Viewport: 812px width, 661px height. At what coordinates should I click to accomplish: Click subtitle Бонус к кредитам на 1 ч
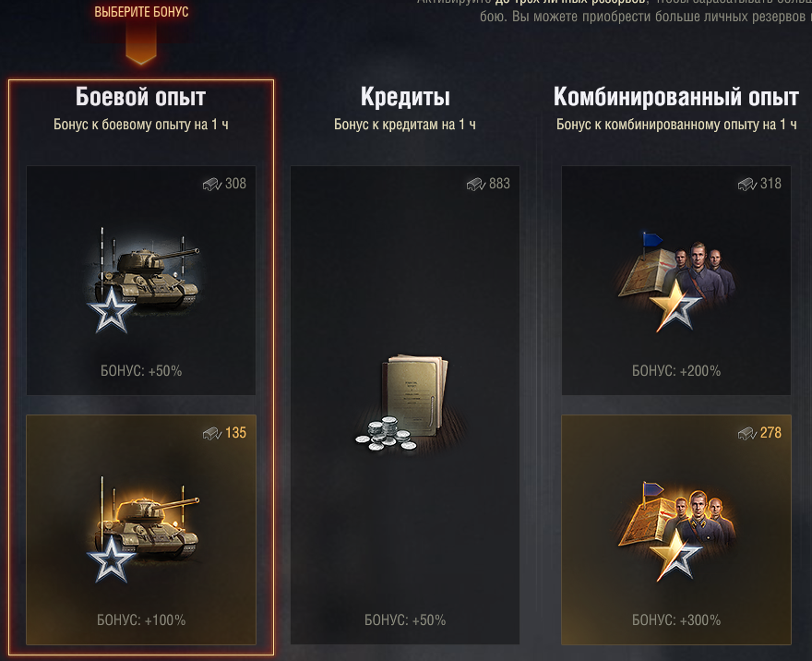coord(405,125)
